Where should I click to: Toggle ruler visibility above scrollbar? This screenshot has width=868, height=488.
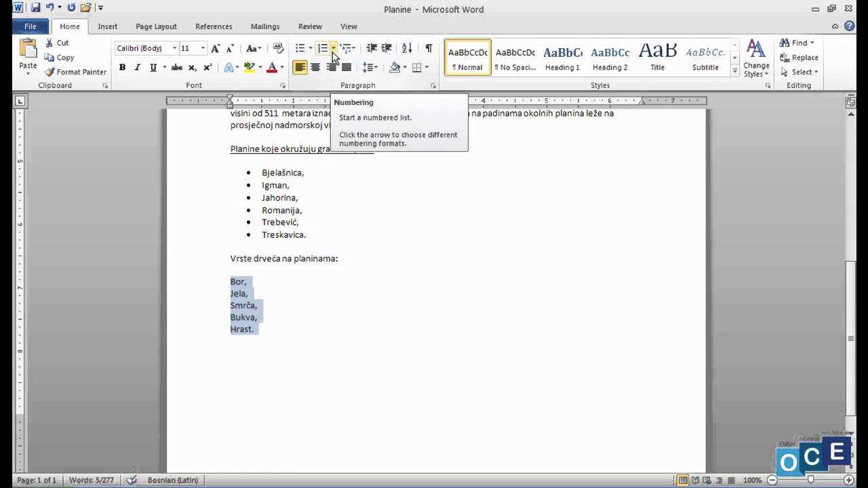pos(850,103)
